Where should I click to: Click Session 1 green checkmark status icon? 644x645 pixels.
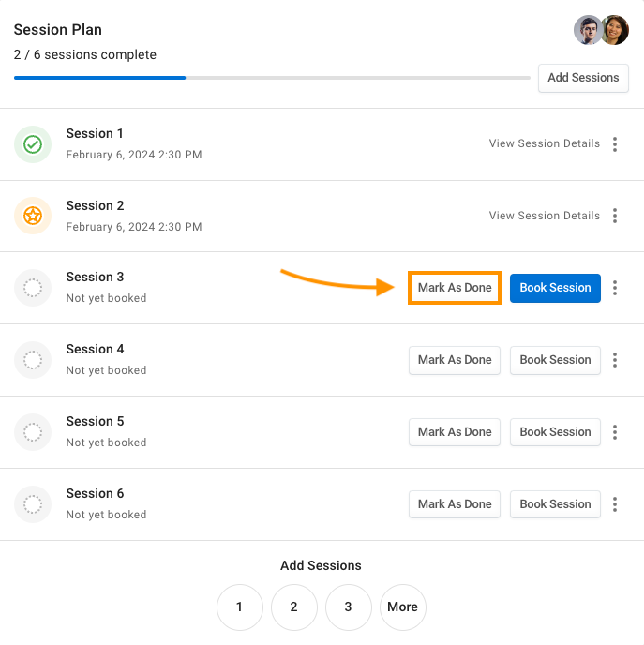33,144
